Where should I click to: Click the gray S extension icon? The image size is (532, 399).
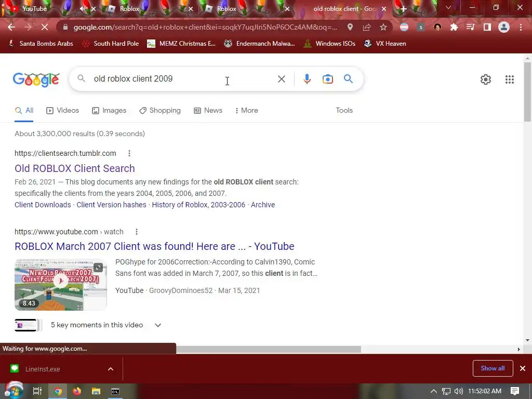421,27
